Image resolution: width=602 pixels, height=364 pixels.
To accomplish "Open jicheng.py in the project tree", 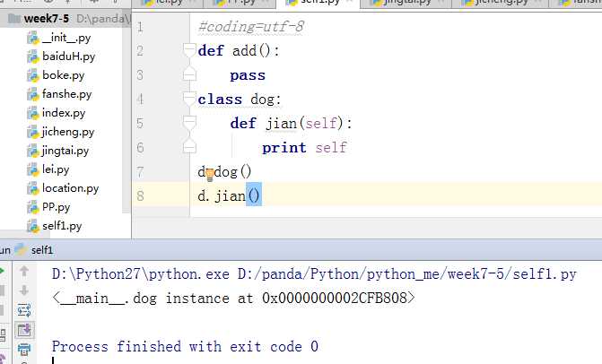I will pos(68,132).
